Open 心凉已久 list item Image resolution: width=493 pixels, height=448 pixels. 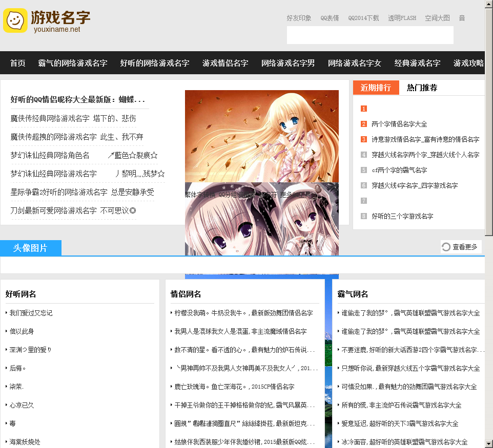(22, 406)
